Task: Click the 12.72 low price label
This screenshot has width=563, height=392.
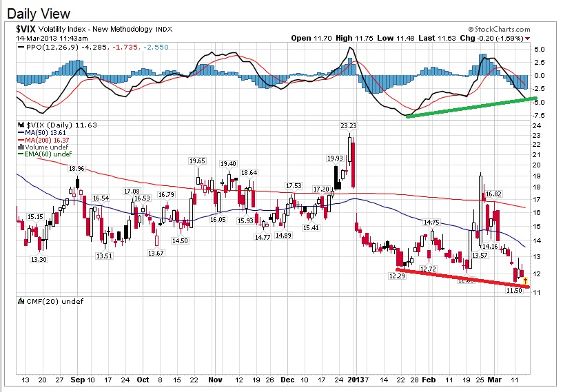Action: [x=428, y=269]
